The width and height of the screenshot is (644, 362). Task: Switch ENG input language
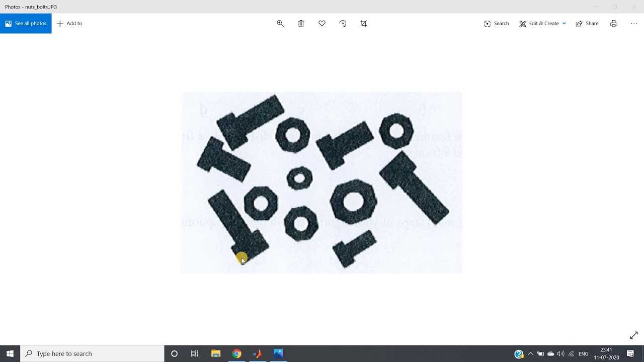(584, 354)
